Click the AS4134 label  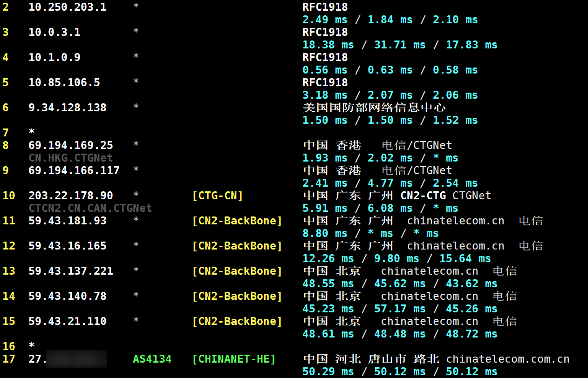[152, 359]
